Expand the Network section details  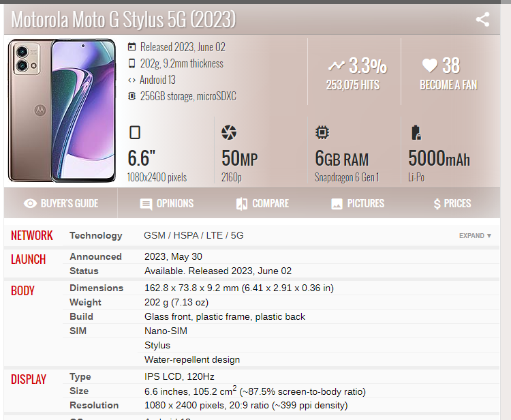point(475,236)
